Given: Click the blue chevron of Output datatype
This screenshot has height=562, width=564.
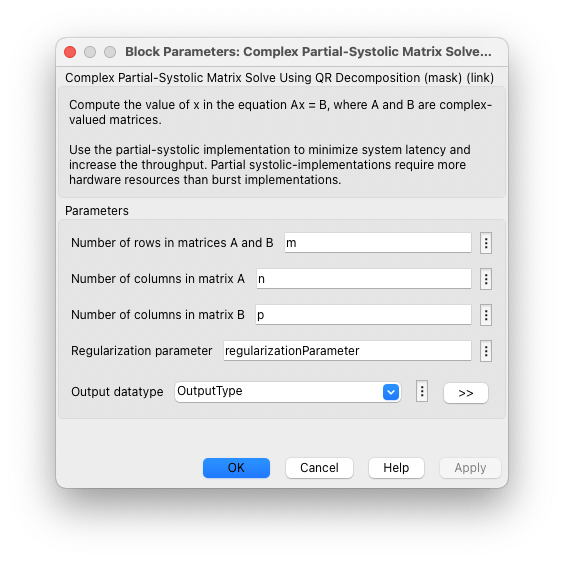Looking at the screenshot, I should [x=391, y=392].
